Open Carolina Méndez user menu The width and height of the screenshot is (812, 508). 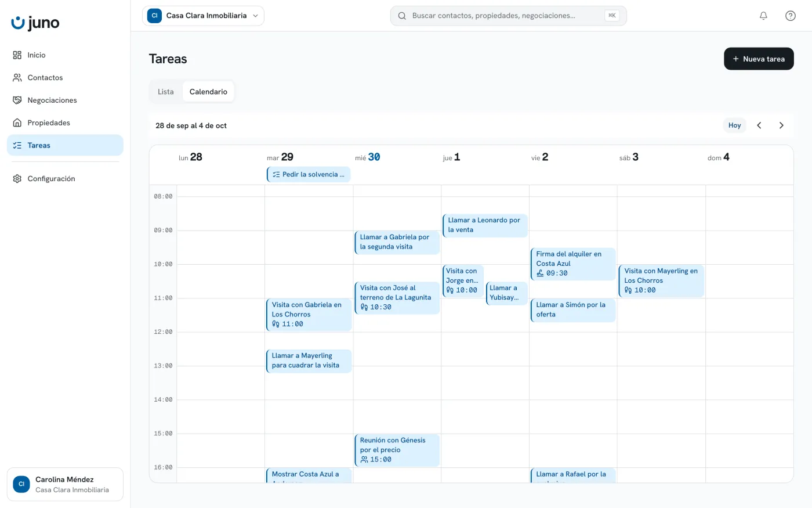pyautogui.click(x=65, y=484)
